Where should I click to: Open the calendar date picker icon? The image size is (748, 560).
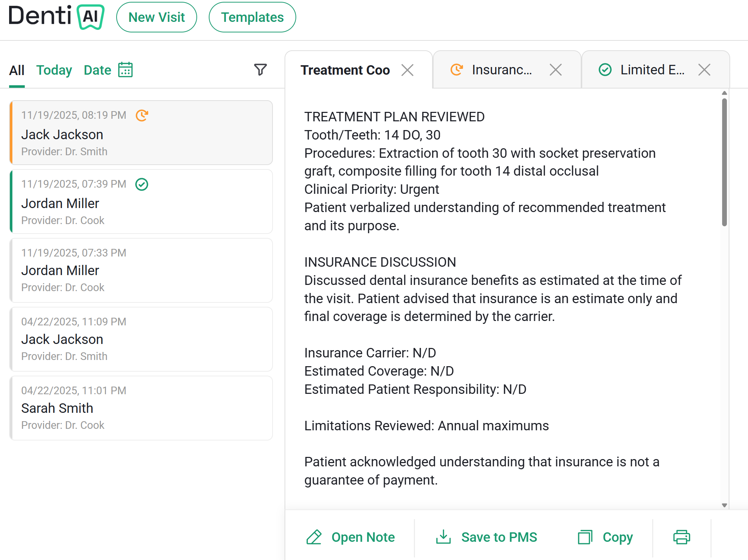[x=125, y=70]
